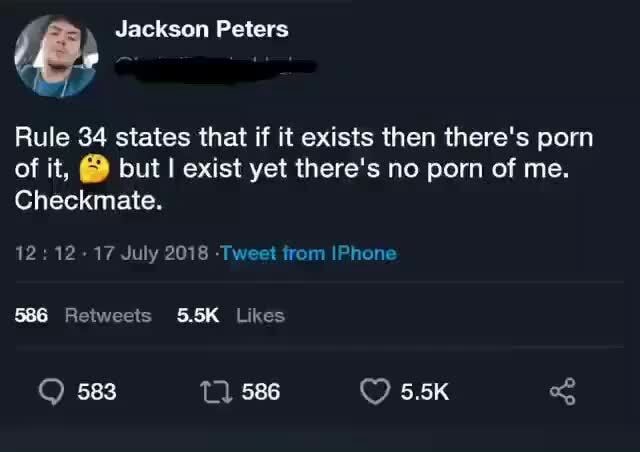
Task: Click the 583 reply count
Action: pyautogui.click(x=97, y=392)
